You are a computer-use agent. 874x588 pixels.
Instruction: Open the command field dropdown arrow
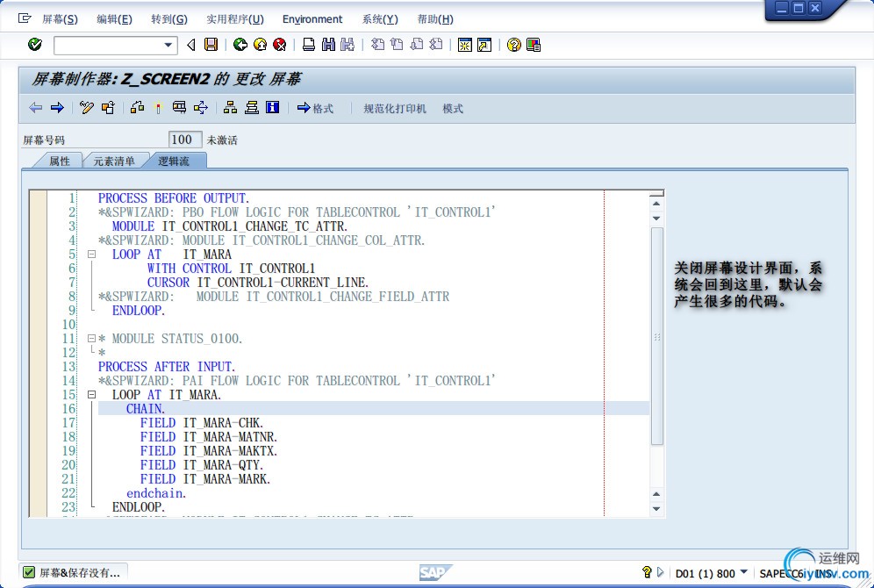(169, 45)
